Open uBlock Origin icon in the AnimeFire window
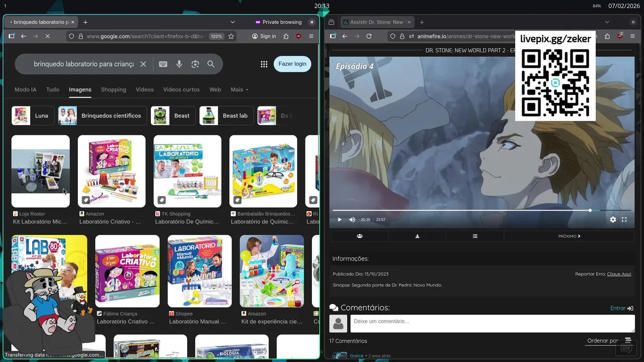This screenshot has width=644, height=362. click(620, 36)
